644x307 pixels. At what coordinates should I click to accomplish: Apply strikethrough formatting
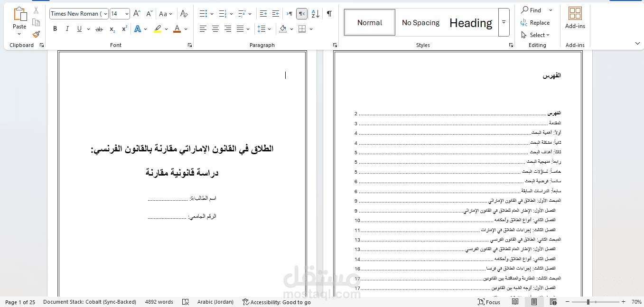click(99, 29)
